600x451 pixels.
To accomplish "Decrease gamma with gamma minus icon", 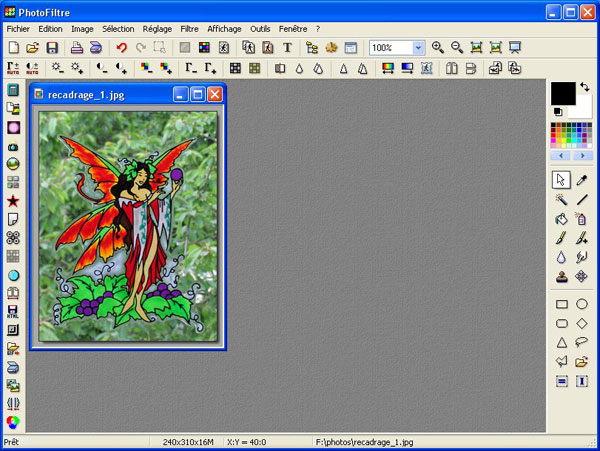I will pyautogui.click(x=191, y=68).
